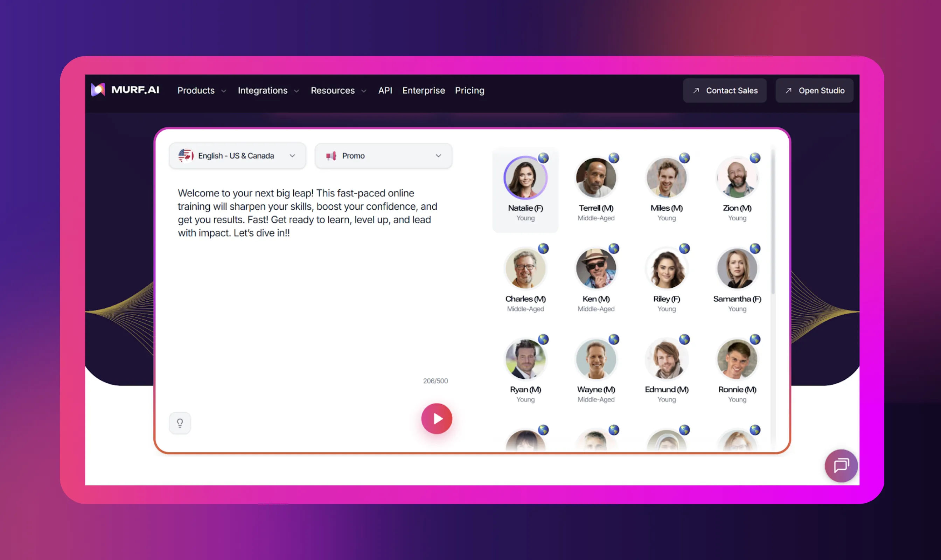Image resolution: width=941 pixels, height=560 pixels.
Task: Click the 206/500 character counter
Action: pos(435,381)
